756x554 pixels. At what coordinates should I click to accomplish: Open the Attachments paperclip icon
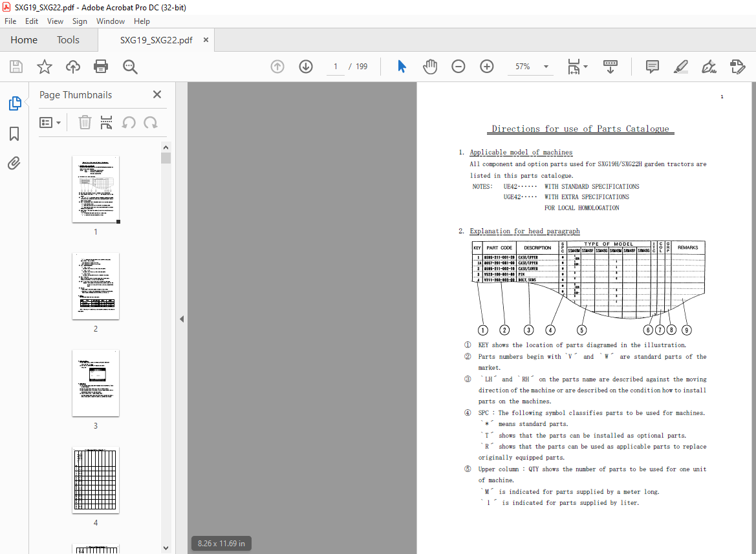(x=14, y=164)
